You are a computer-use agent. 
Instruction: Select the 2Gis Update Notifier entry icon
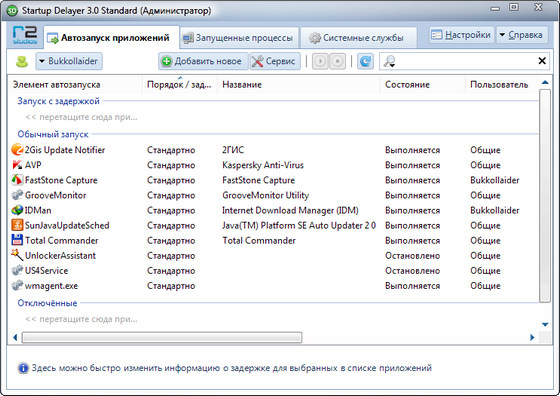17,150
